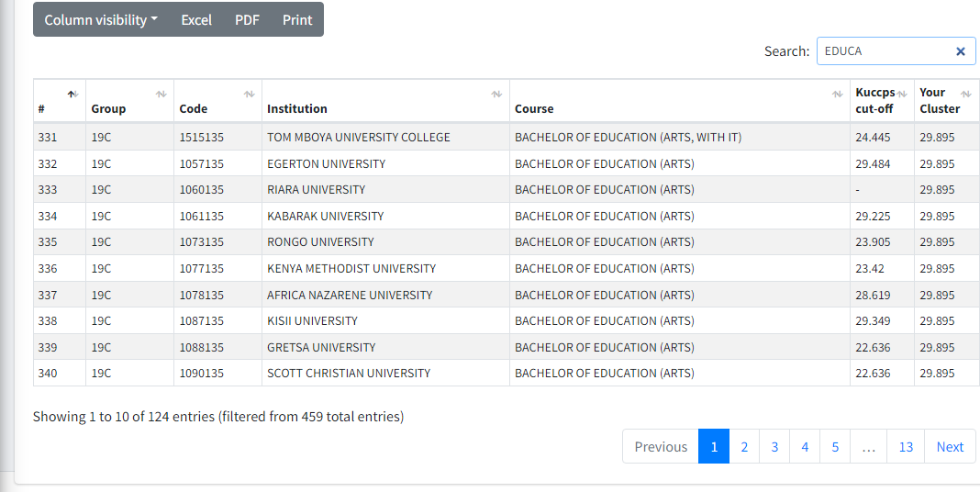Open page 5 in pagination
Viewport: 980px width, 492px height.
coord(835,447)
